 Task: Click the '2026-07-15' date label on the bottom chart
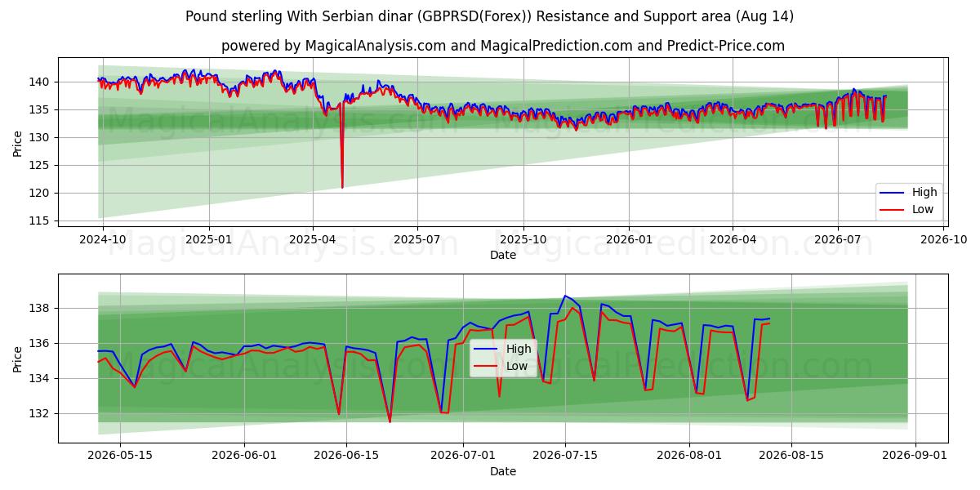coord(565,456)
